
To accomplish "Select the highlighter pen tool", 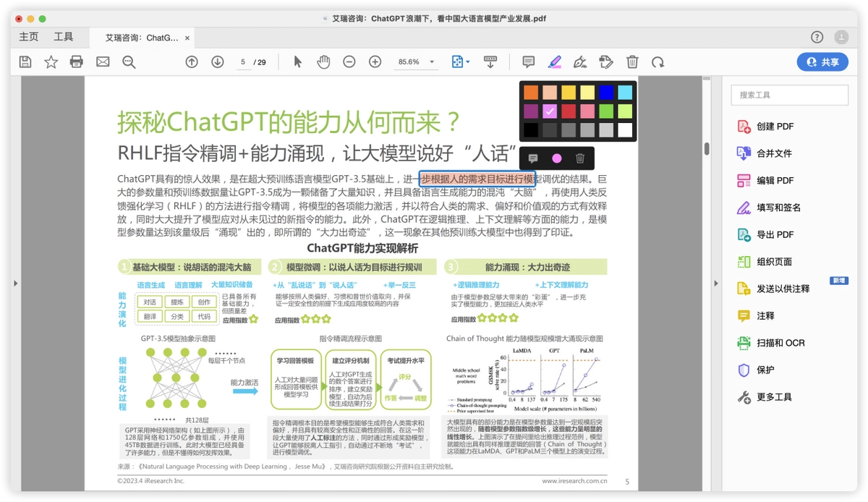I will coord(554,62).
